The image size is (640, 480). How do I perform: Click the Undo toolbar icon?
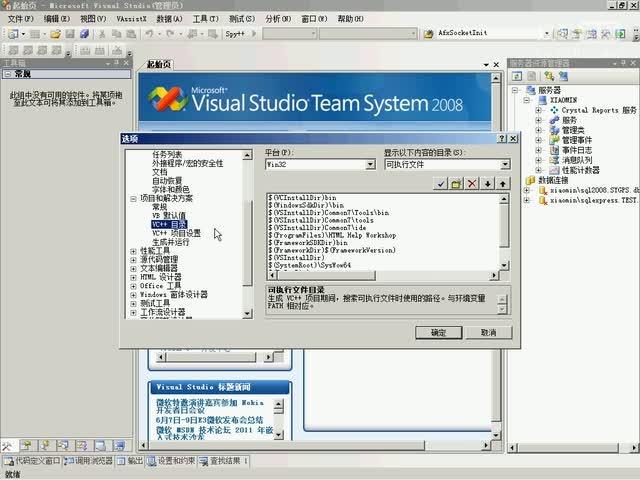pos(149,34)
